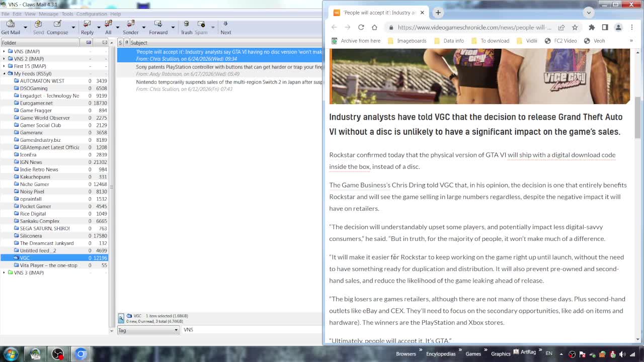644x362 pixels.
Task: Click the quick search text field
Action: click(252, 330)
